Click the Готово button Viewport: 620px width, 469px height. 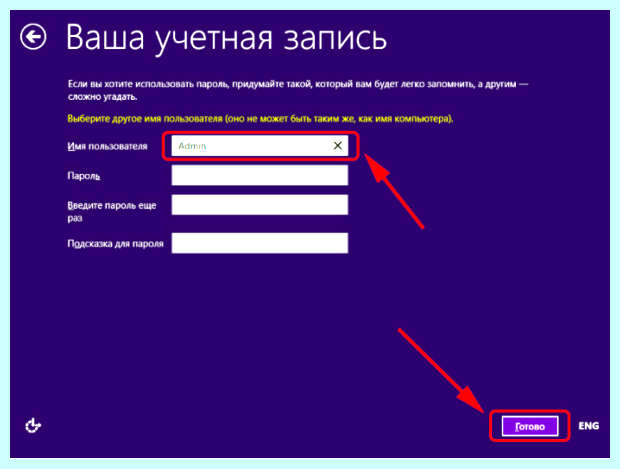(530, 426)
